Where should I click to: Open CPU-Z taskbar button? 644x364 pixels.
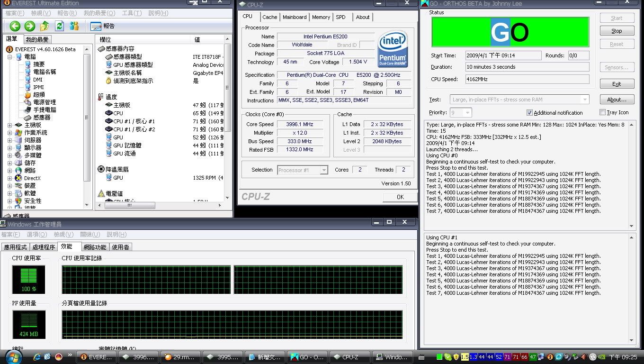click(349, 357)
